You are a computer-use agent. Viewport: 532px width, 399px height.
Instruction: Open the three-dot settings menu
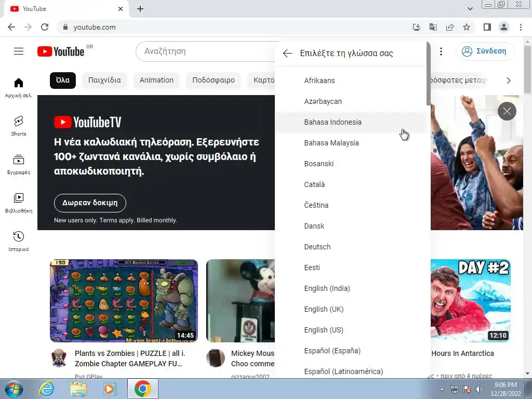[441, 51]
